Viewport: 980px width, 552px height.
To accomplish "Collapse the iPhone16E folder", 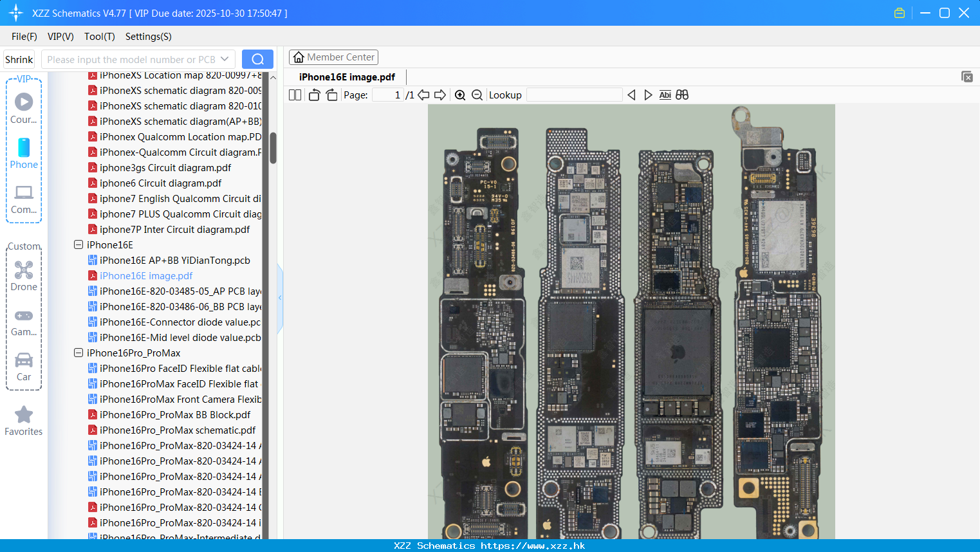I will pyautogui.click(x=79, y=245).
